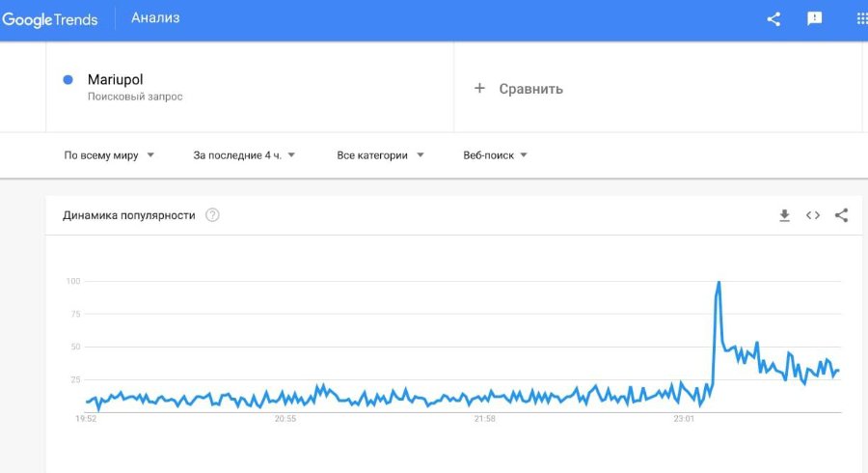
Task: Click the Сравнить compare button
Action: click(530, 89)
